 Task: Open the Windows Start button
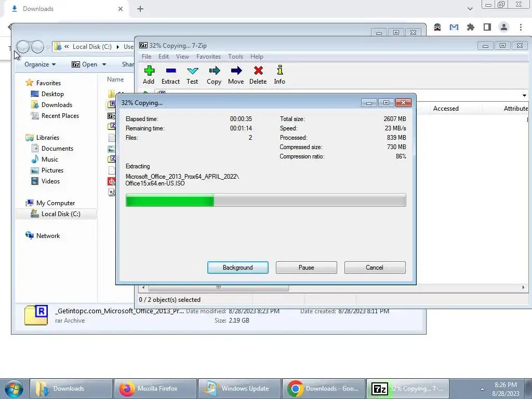(14, 389)
